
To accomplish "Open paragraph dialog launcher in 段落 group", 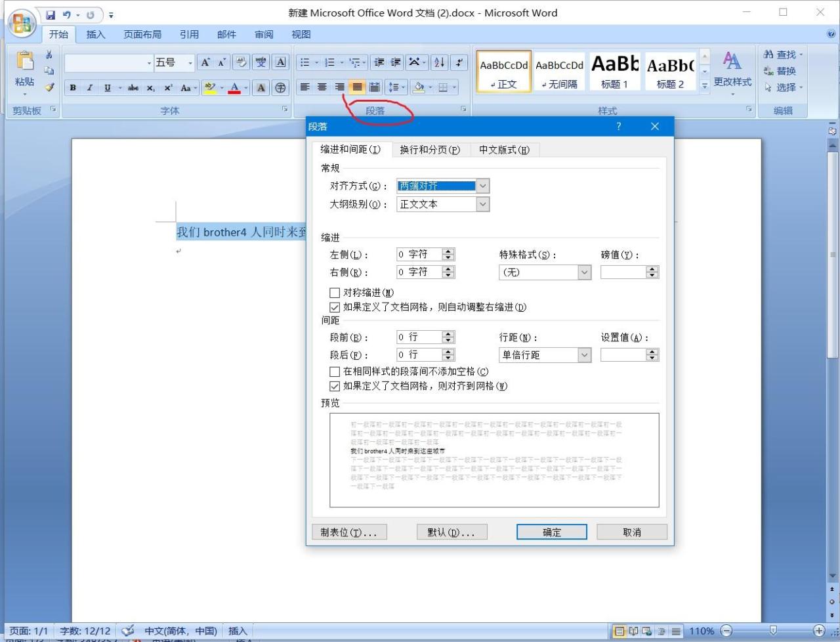I will (x=463, y=109).
